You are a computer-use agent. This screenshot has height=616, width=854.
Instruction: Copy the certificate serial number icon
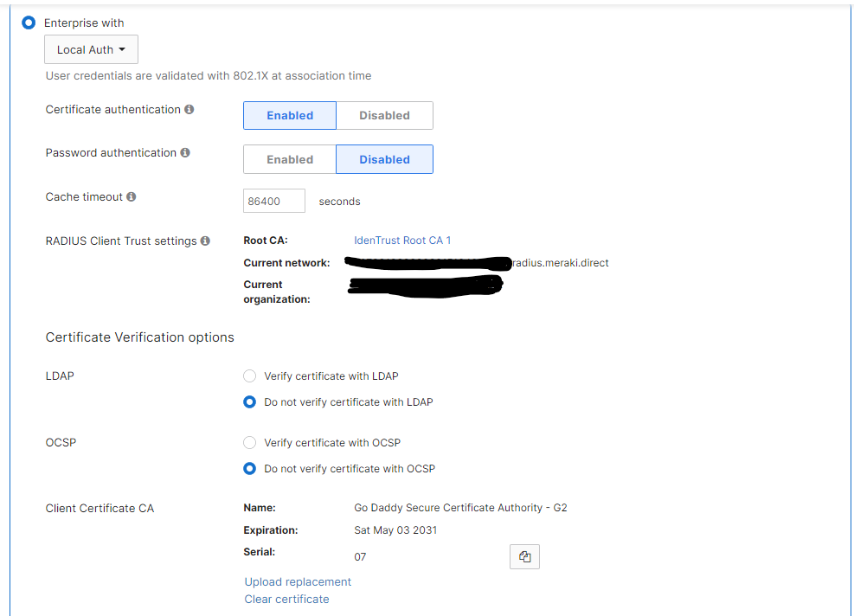(x=524, y=557)
